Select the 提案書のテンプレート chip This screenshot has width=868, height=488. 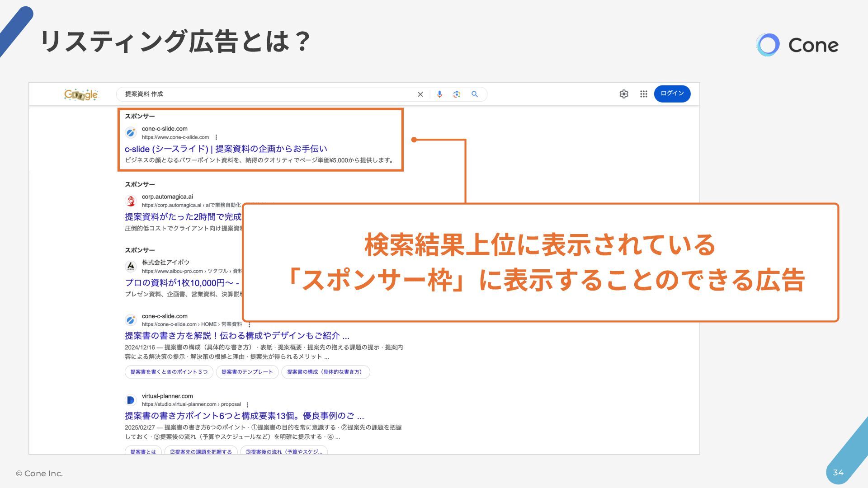click(x=247, y=372)
